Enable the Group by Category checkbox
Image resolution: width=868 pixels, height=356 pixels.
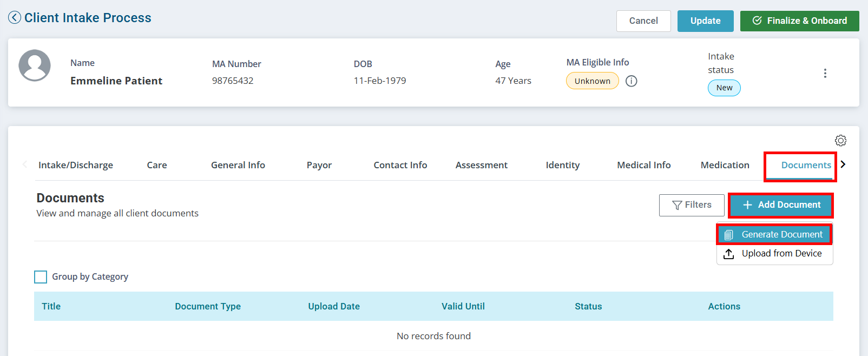[41, 277]
